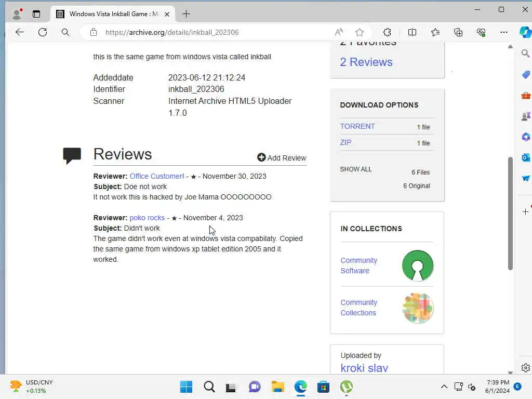Download the ZIP file
Image resolution: width=532 pixels, height=399 pixels.
[x=345, y=142]
